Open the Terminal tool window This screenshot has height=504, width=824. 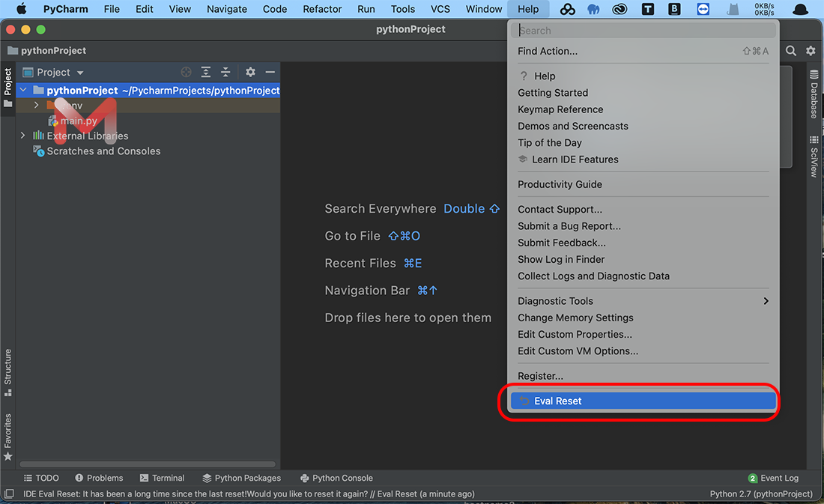coord(162,478)
